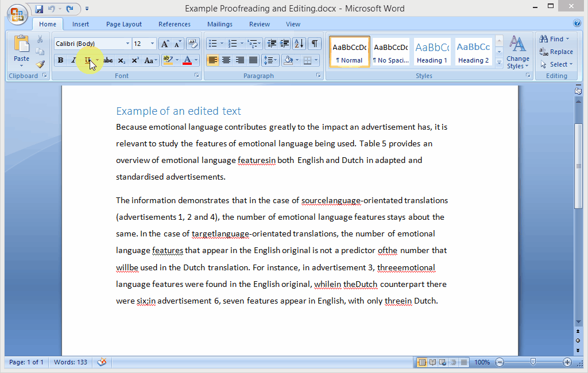Apply the Heading 1 style
The height and width of the screenshot is (373, 588).
pos(432,52)
